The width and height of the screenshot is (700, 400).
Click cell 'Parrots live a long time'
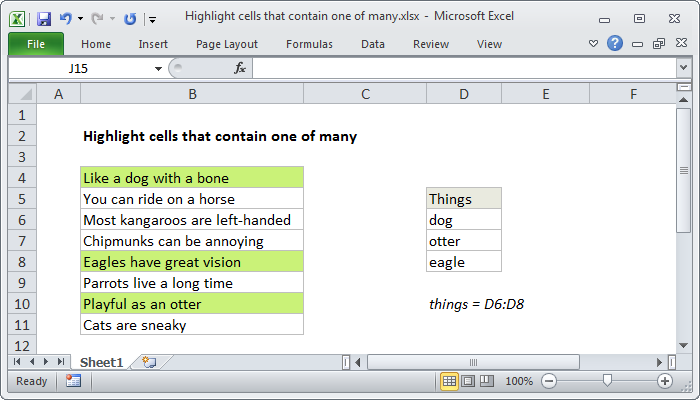click(192, 283)
